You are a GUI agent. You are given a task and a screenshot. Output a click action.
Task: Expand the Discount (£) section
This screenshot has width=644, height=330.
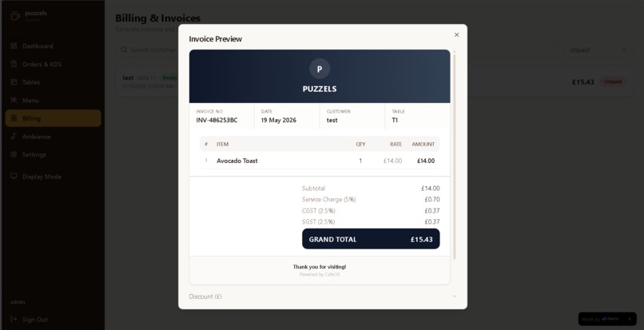coord(323,296)
